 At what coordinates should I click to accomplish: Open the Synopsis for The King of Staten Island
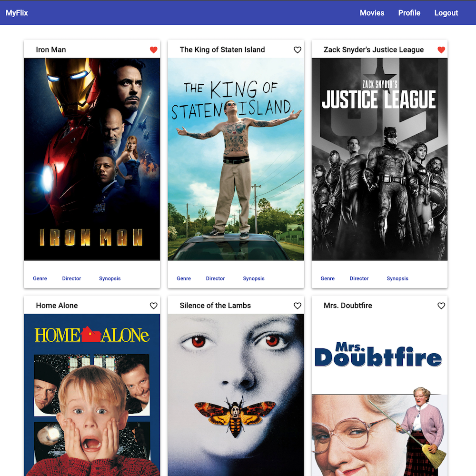[x=253, y=278]
